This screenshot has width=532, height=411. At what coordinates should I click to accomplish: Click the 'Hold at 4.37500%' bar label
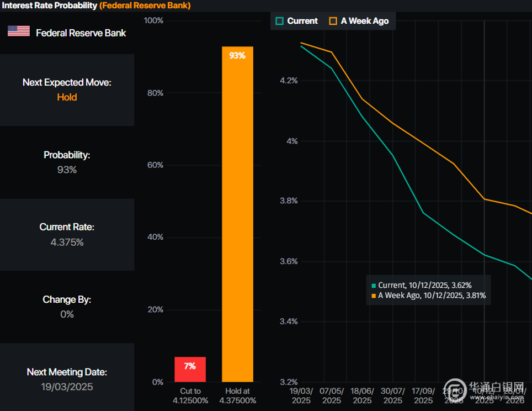click(237, 396)
